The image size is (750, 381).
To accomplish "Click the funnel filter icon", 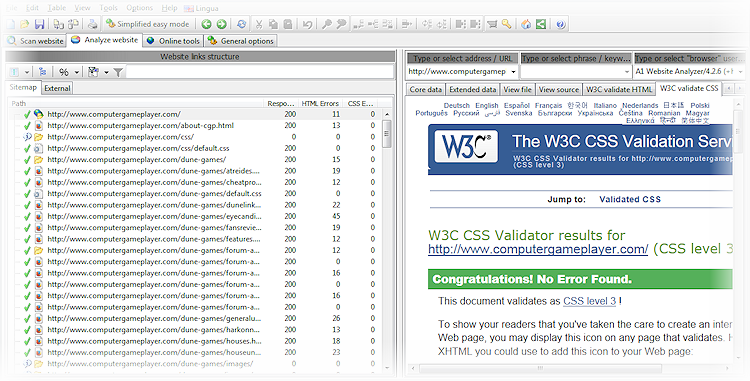I will point(118,72).
